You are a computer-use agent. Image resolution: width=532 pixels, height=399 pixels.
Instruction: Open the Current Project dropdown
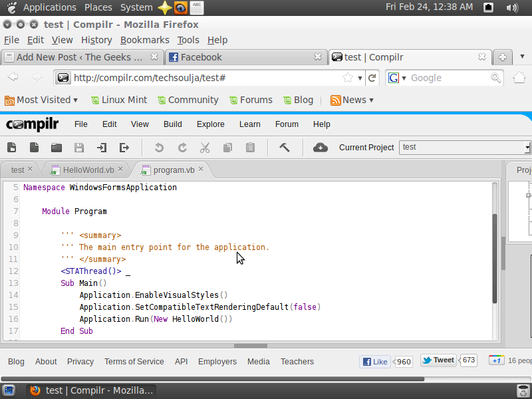tap(527, 148)
